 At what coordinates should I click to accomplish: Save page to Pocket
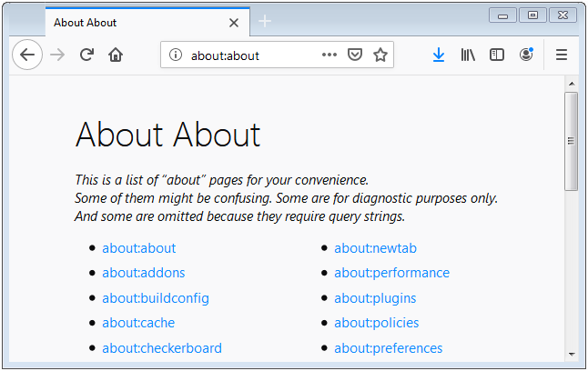[x=354, y=55]
